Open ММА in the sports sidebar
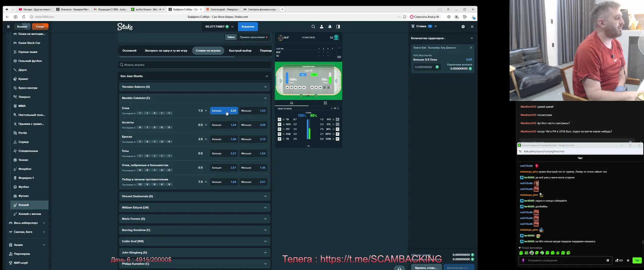This screenshot has height=270, width=644. pos(30,106)
